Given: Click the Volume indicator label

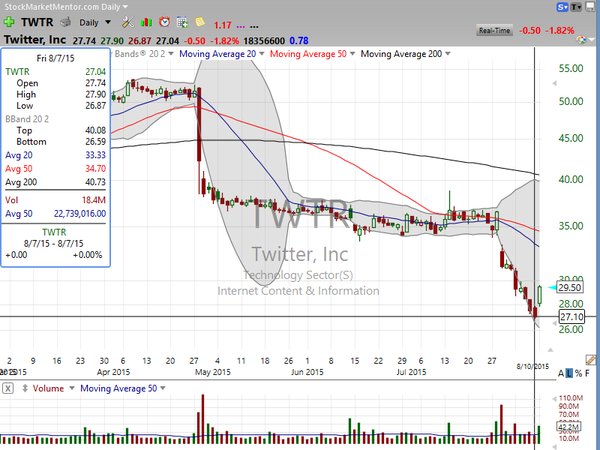Looking at the screenshot, I should pos(48,388).
